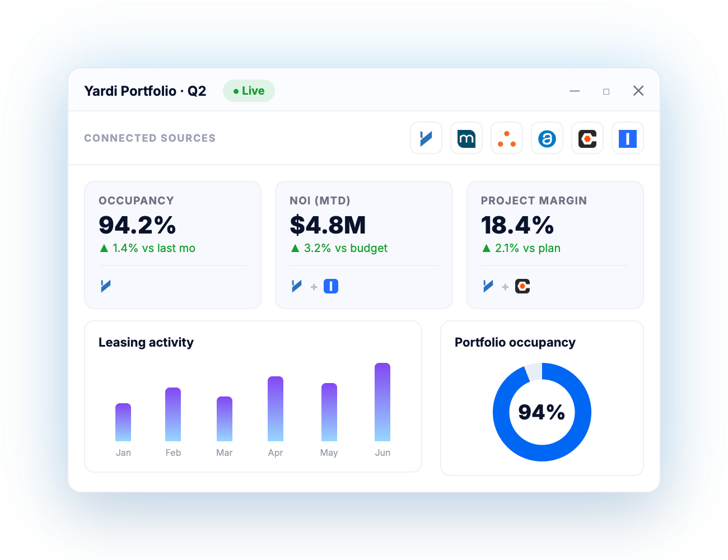Open the blue square 'I' source icon
728x560 pixels.
[x=628, y=138]
